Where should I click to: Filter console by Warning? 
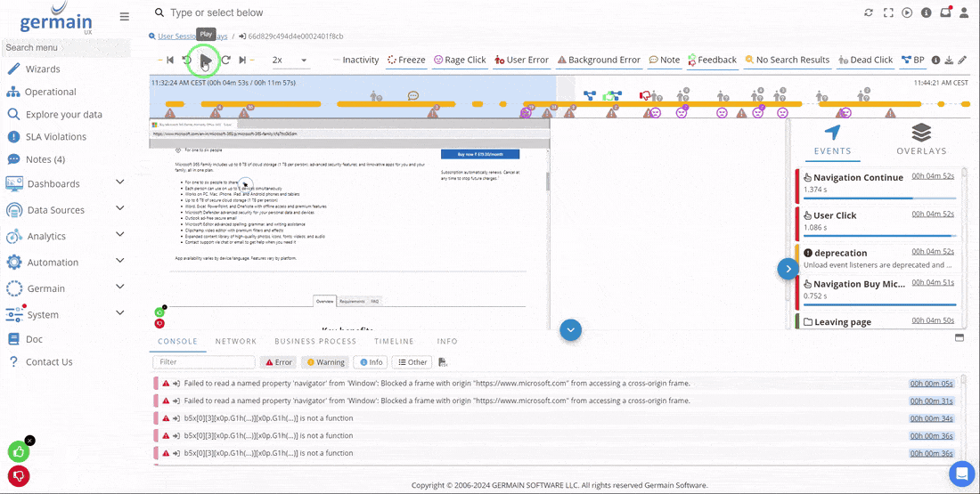(325, 362)
